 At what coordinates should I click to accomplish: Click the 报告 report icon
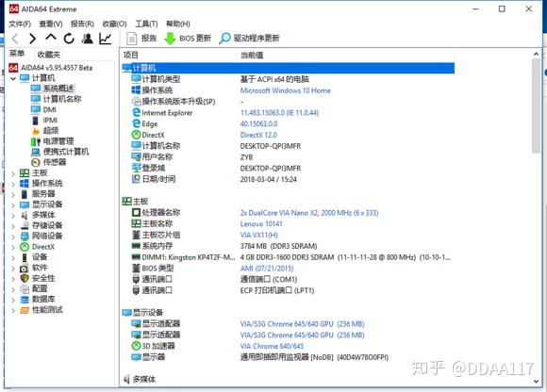pyautogui.click(x=131, y=39)
